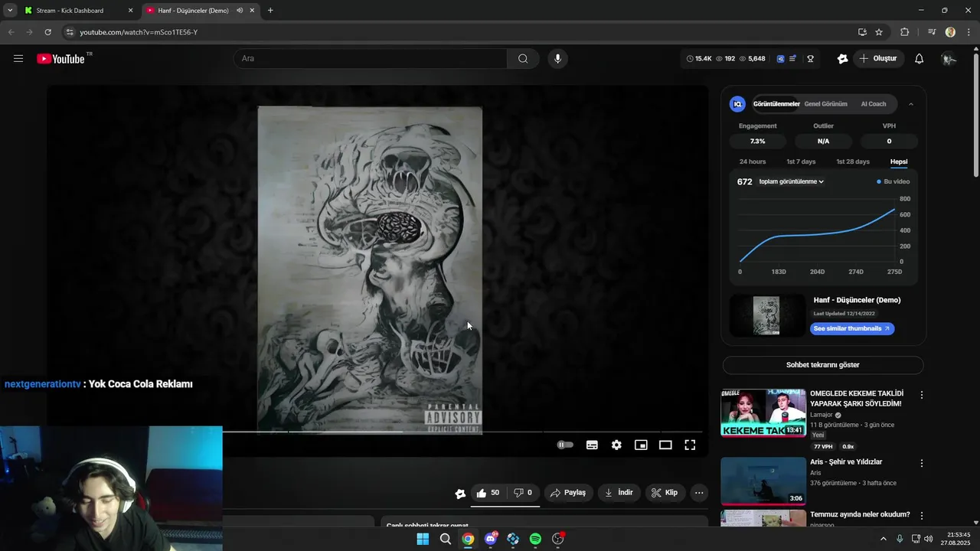The height and width of the screenshot is (551, 980).
Task: Collapse the vidIQ panel with the chevron
Action: click(911, 104)
